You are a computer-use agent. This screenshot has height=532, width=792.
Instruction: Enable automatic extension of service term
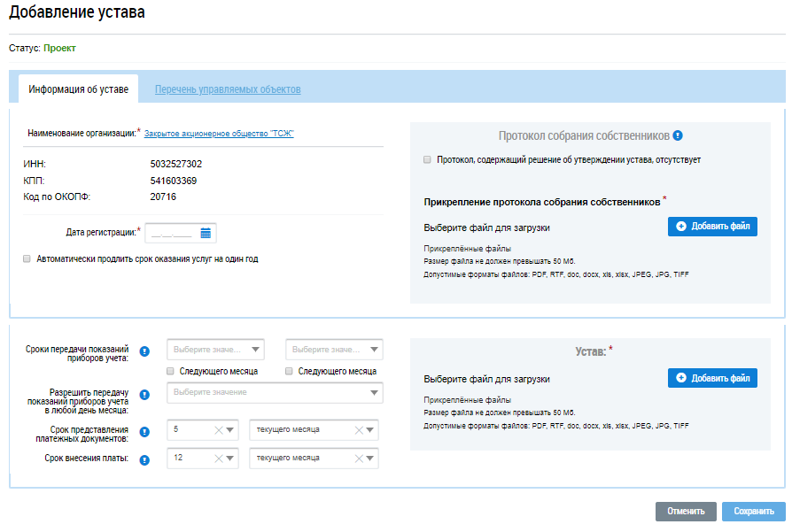pos(27,259)
